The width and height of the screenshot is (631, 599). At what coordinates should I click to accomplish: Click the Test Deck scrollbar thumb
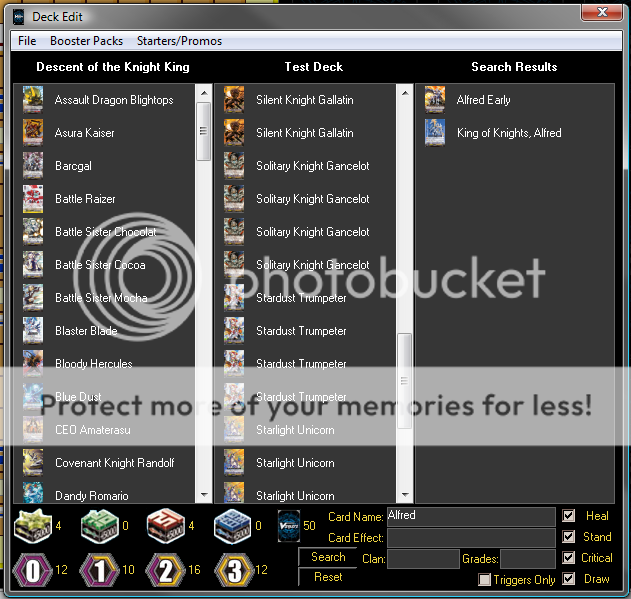click(404, 380)
